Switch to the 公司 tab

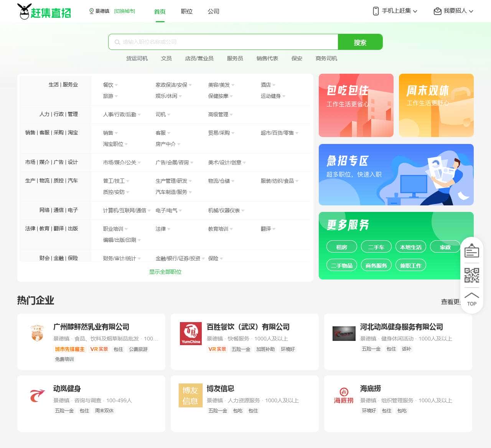click(x=214, y=12)
